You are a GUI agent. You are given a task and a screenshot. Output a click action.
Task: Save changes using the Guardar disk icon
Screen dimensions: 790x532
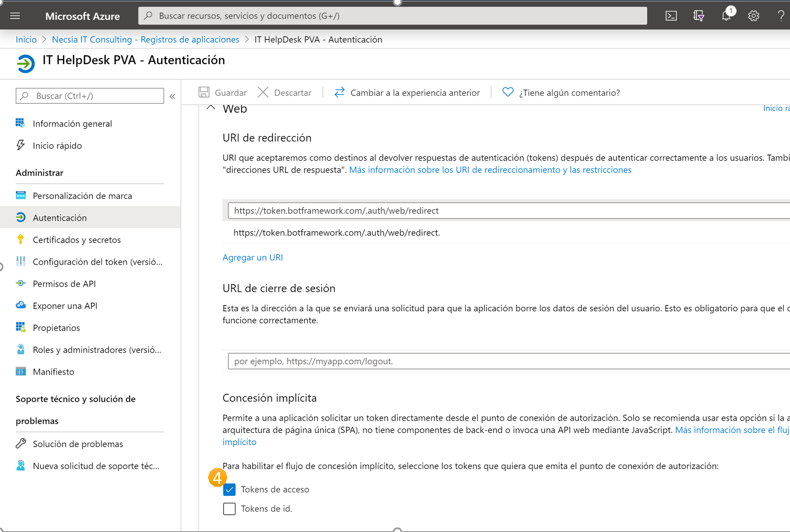[204, 92]
